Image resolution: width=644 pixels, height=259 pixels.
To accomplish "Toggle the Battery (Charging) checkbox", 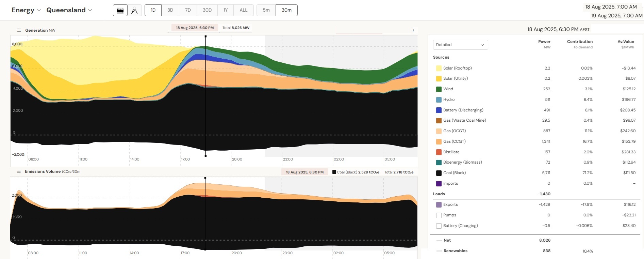I will click(439, 226).
